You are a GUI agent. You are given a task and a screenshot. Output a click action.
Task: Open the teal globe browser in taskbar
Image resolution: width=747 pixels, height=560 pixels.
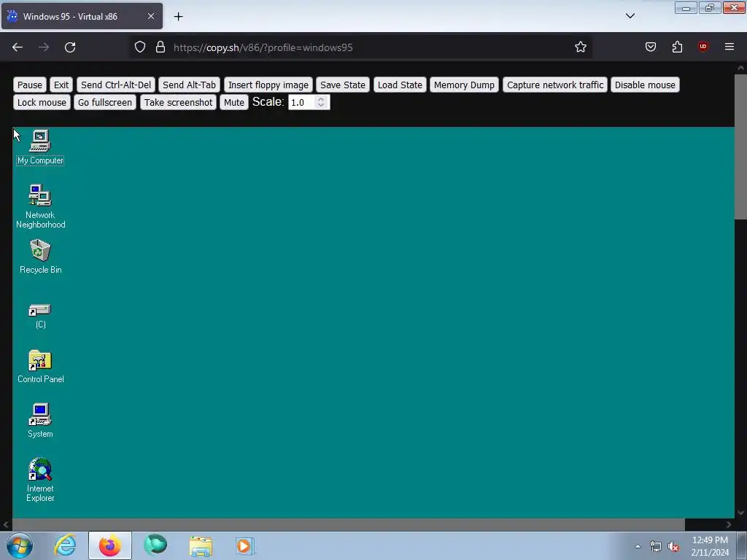[x=155, y=545]
